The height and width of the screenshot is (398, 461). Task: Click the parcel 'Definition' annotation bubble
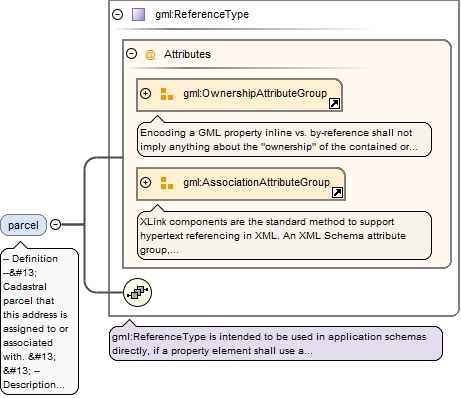pyautogui.click(x=40, y=321)
